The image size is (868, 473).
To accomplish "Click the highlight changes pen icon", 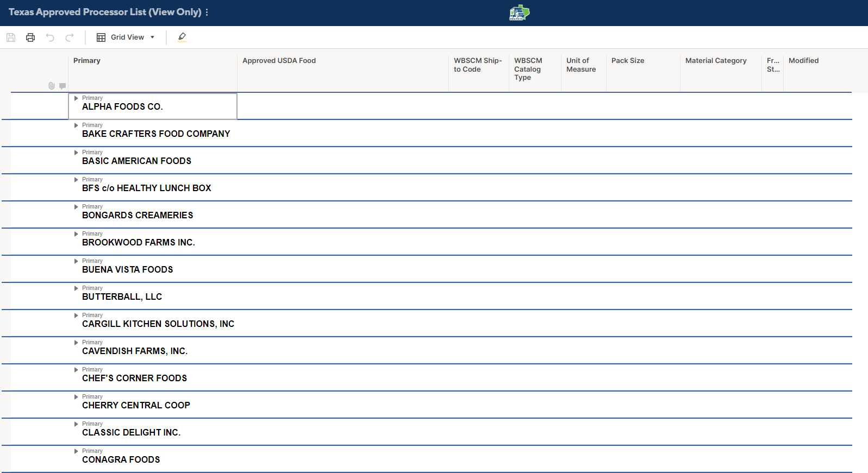I will [x=182, y=37].
